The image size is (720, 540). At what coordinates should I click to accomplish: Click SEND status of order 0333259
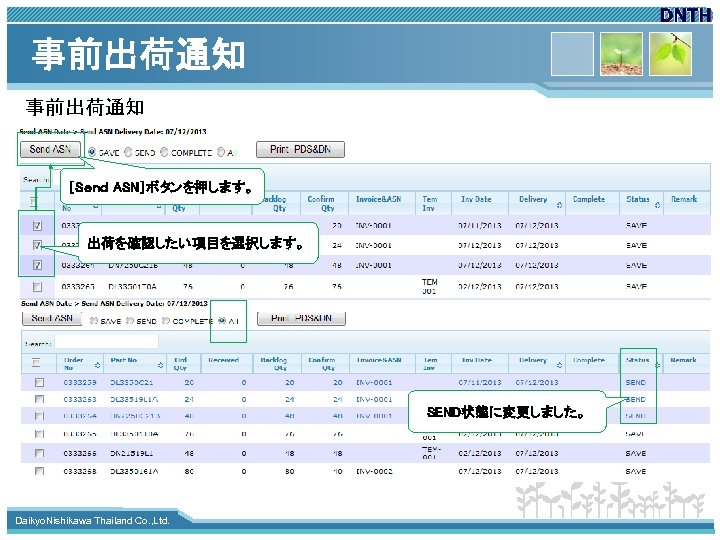[636, 382]
